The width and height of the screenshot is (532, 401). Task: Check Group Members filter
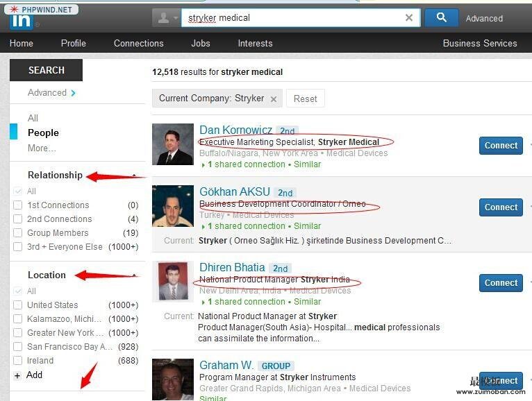point(17,233)
